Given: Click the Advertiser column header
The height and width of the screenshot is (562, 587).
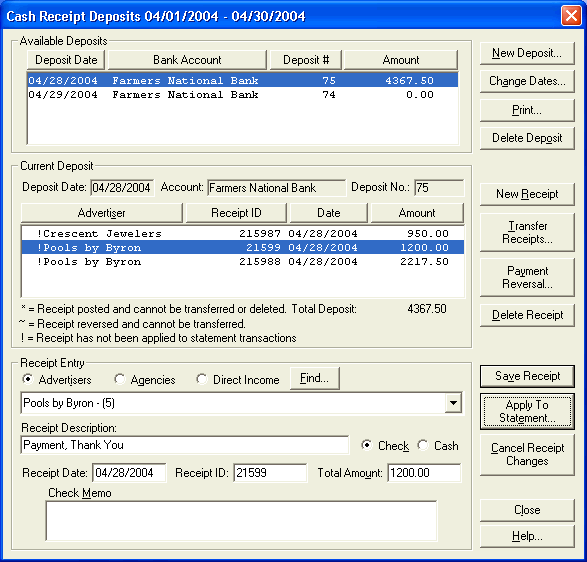Looking at the screenshot, I should 101,213.
